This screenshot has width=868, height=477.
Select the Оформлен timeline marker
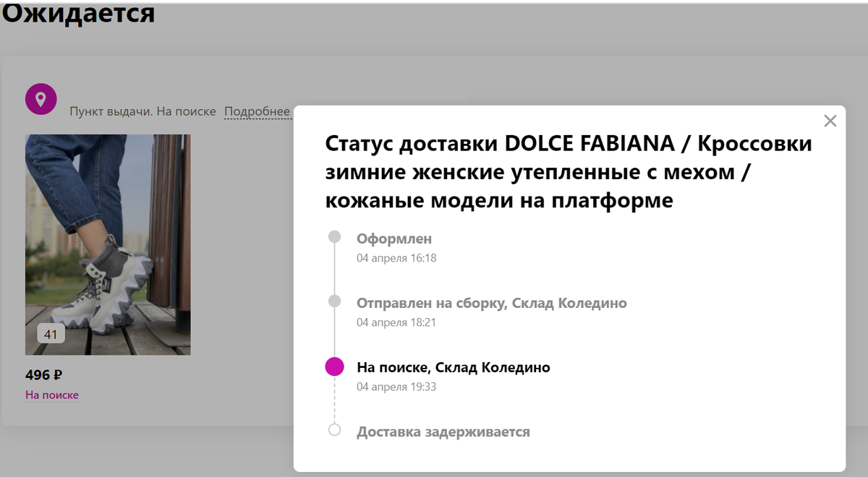(x=334, y=236)
